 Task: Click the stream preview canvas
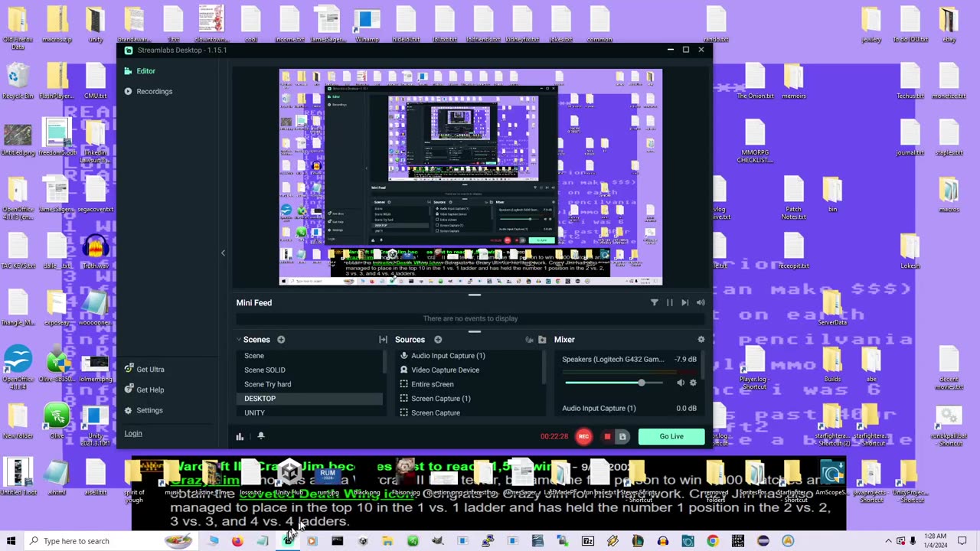471,177
